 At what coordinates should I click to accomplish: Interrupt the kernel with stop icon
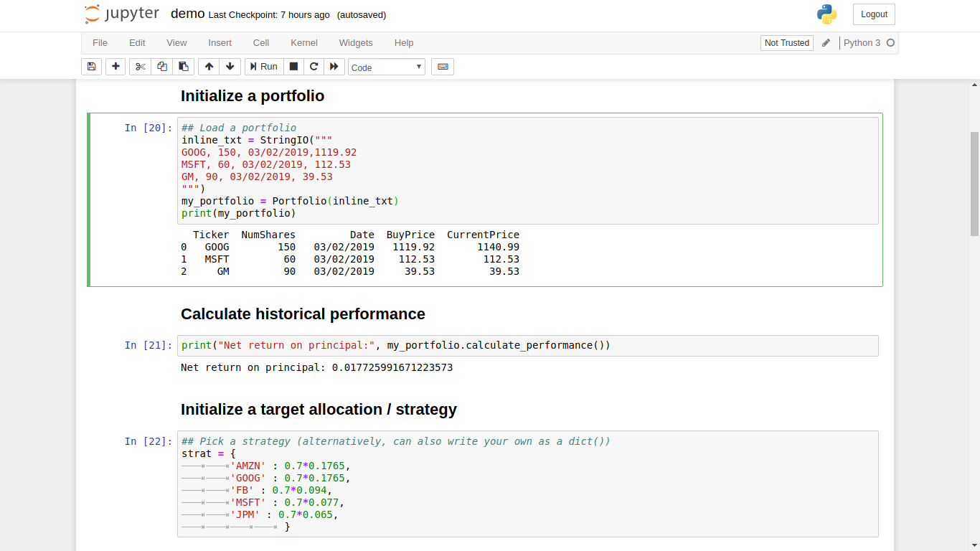(293, 67)
